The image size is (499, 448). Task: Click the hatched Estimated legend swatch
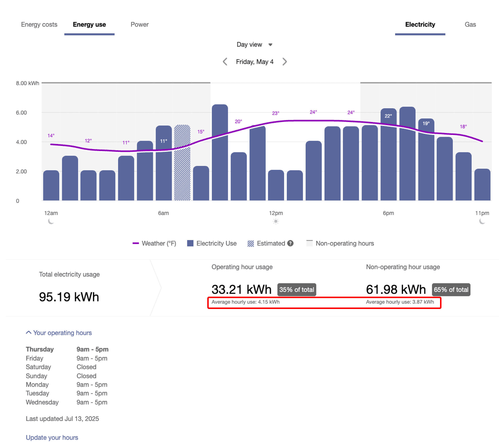[251, 243]
